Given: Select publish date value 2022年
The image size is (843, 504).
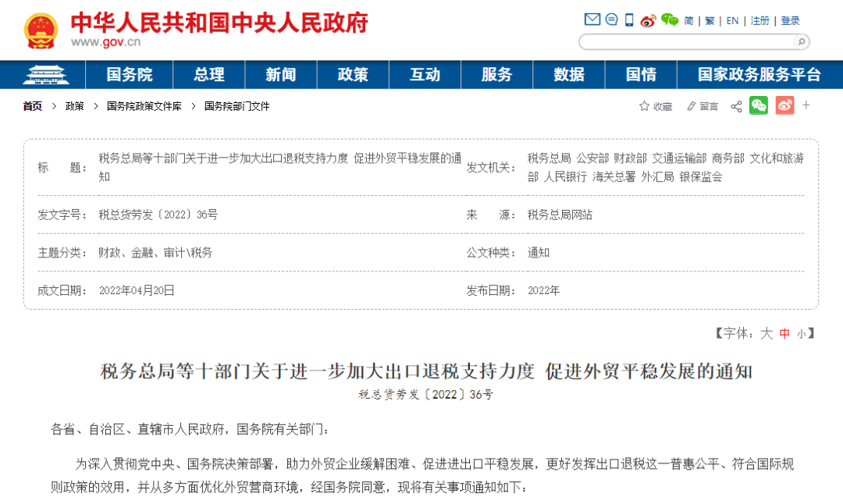Looking at the screenshot, I should (x=543, y=291).
